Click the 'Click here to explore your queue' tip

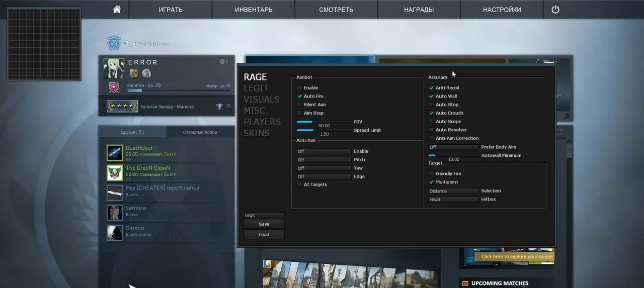pos(514,256)
